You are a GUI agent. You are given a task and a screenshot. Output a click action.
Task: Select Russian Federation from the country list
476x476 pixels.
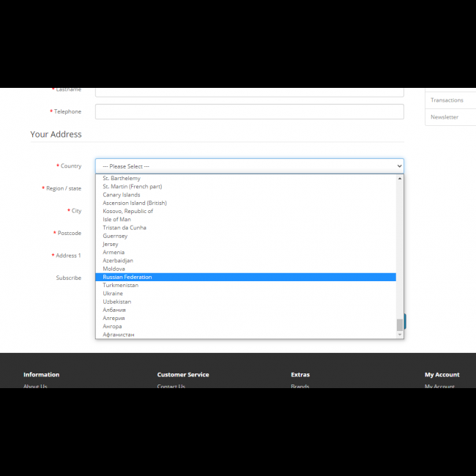(x=127, y=277)
